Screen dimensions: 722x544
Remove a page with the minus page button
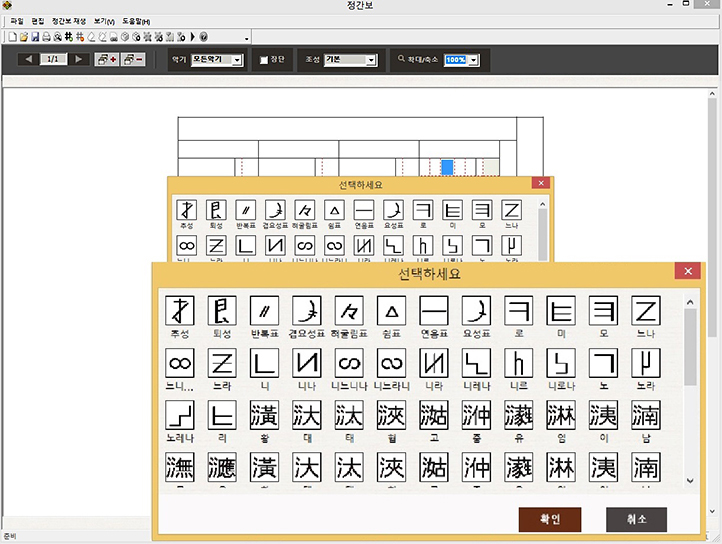tap(133, 59)
